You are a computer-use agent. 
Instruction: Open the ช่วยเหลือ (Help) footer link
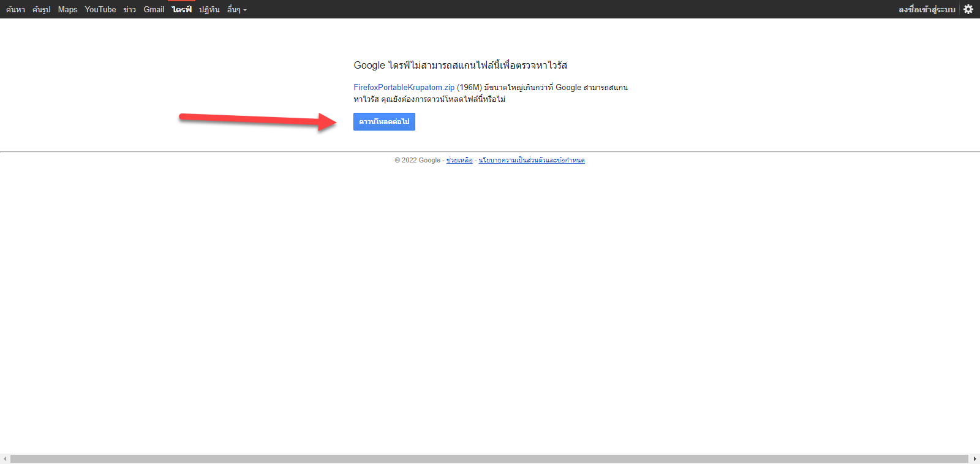point(459,160)
